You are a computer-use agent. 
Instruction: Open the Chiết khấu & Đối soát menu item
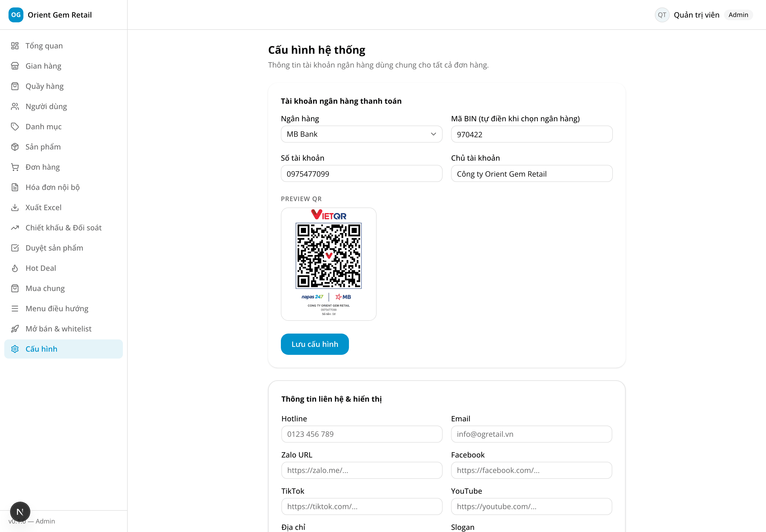[x=63, y=228]
